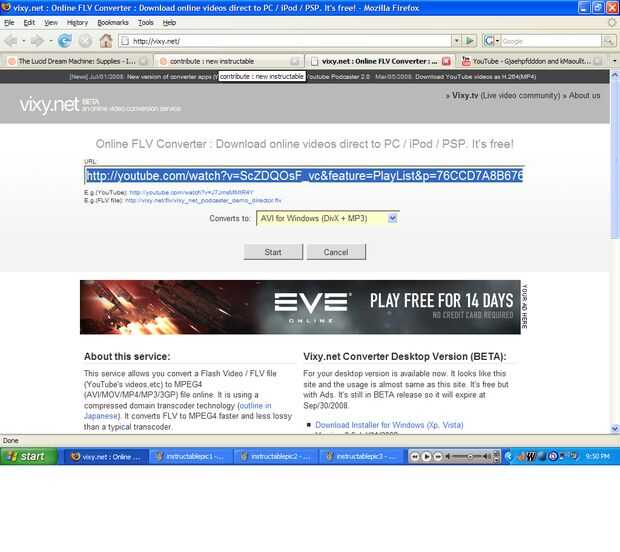Click the green Go arrow beside address bar
Image resolution: width=620 pixels, height=552 pixels.
[x=470, y=41]
